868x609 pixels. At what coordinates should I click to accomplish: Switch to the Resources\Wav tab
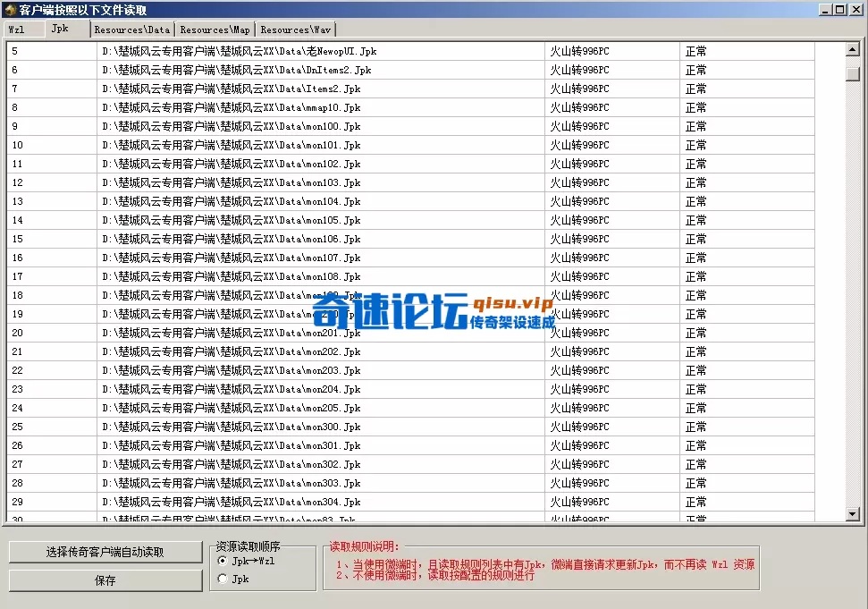(295, 29)
